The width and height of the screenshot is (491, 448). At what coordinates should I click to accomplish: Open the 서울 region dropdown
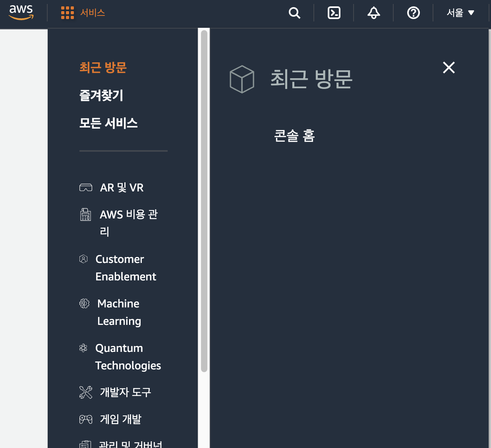tap(460, 13)
